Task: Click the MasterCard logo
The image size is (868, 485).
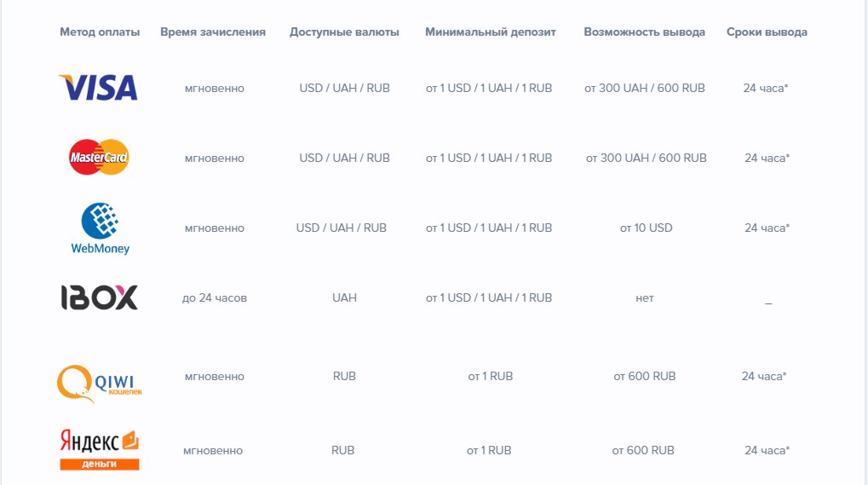Action: click(x=99, y=158)
